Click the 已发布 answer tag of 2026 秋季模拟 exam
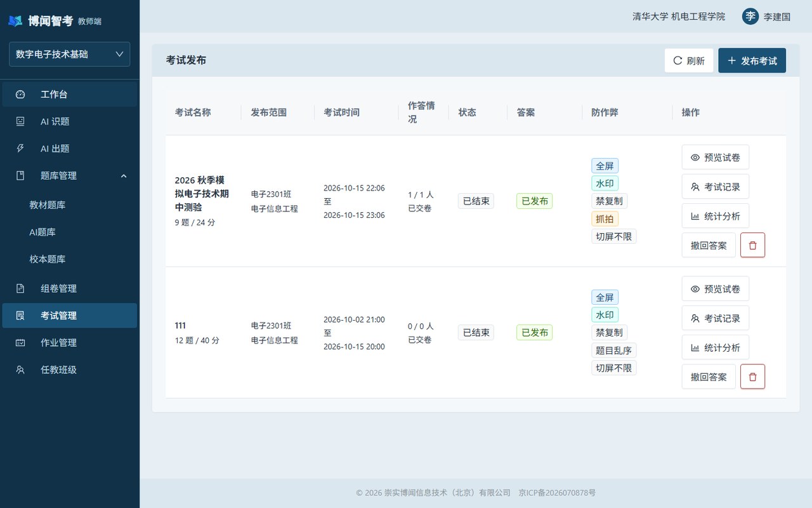 coord(534,201)
